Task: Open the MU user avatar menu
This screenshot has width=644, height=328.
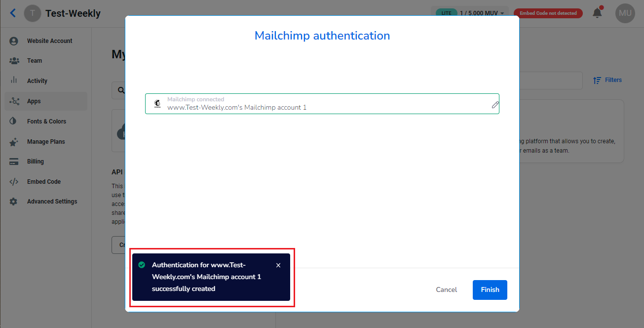Action: (625, 13)
